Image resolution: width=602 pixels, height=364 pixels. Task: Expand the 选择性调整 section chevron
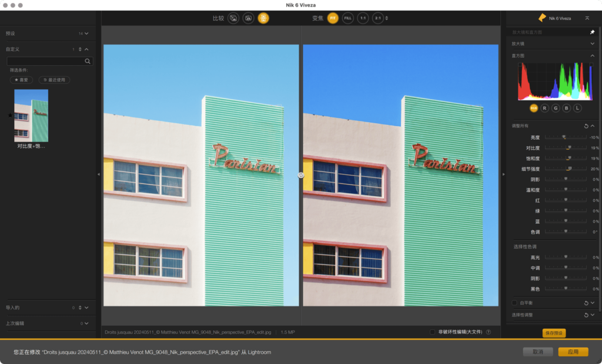(x=593, y=315)
